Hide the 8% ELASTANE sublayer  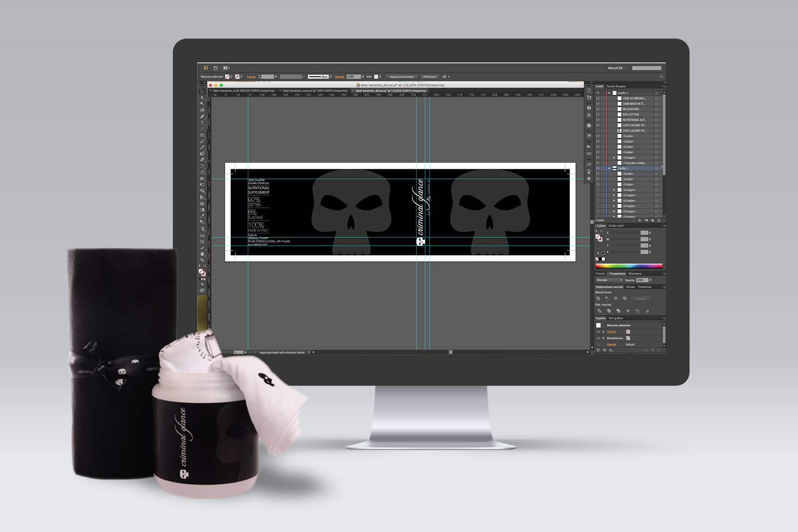(x=598, y=109)
